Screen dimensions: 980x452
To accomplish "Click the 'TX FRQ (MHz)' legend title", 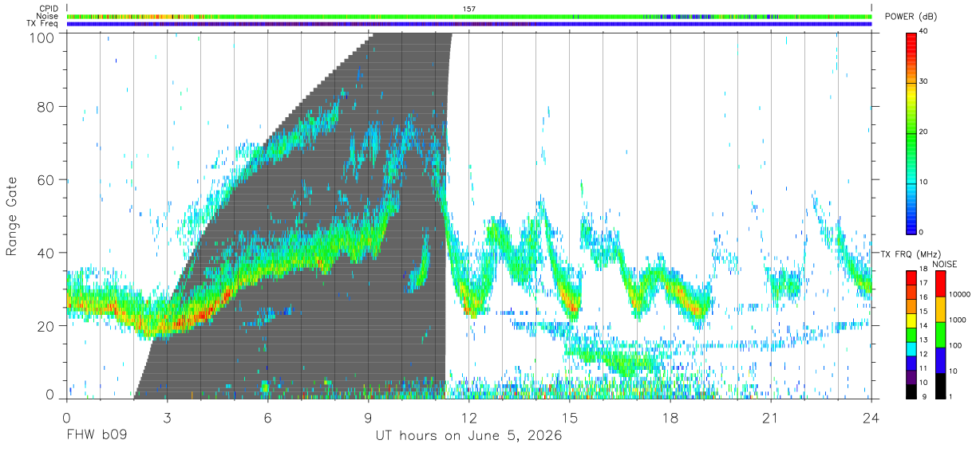I will [912, 254].
